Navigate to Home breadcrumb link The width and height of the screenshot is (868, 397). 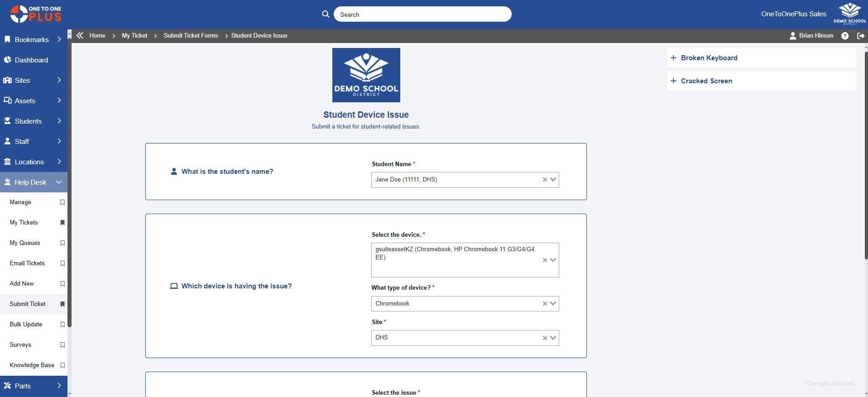[97, 36]
